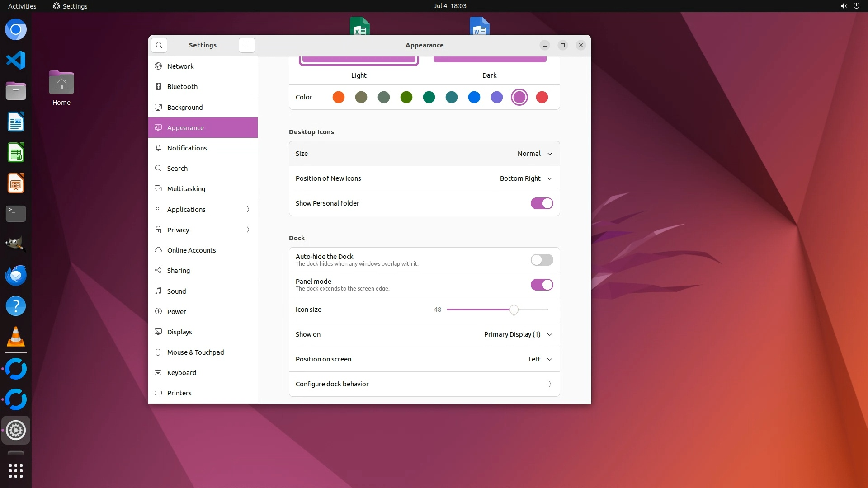This screenshot has width=868, height=488.
Task: Turn off Panel mode switch
Action: click(542, 285)
